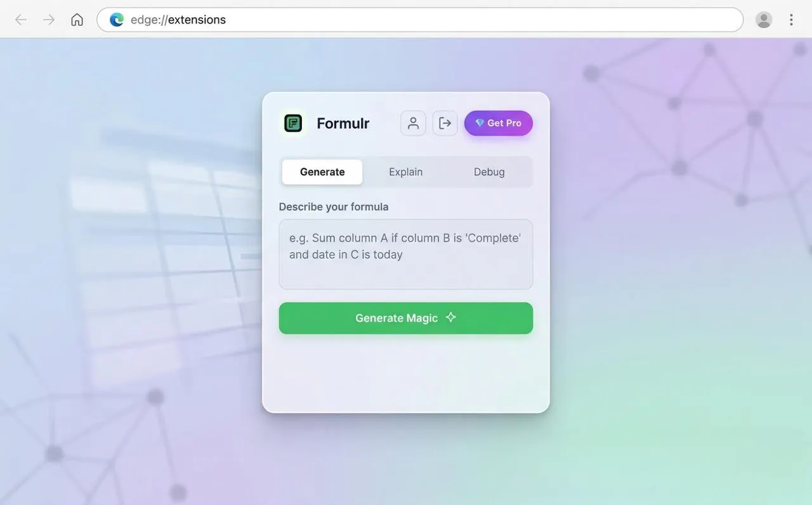Click the browser forward arrow

(49, 20)
